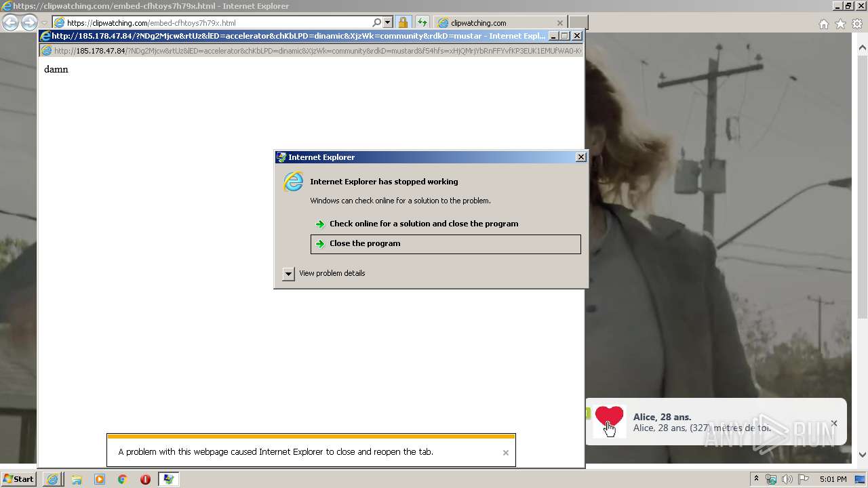Click the search magnifier icon in address bar

(x=377, y=22)
